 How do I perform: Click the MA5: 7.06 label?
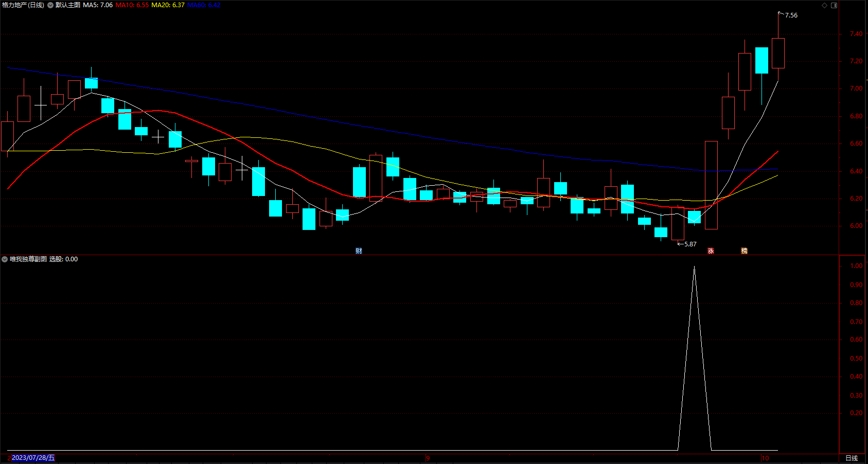98,5
